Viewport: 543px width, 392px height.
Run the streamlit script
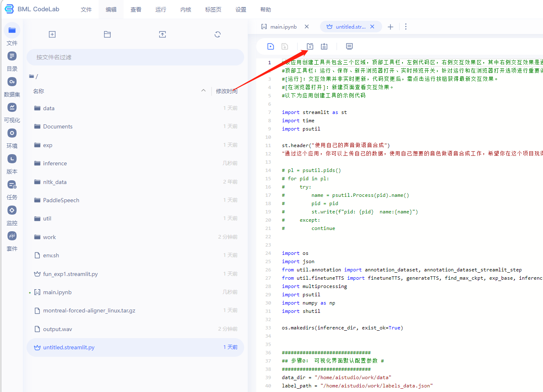[x=271, y=46]
